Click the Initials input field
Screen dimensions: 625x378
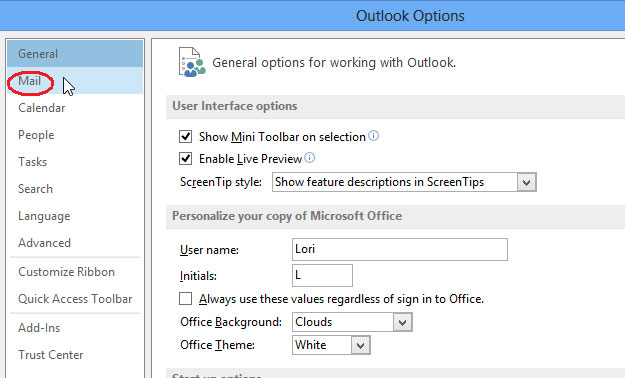tap(322, 275)
